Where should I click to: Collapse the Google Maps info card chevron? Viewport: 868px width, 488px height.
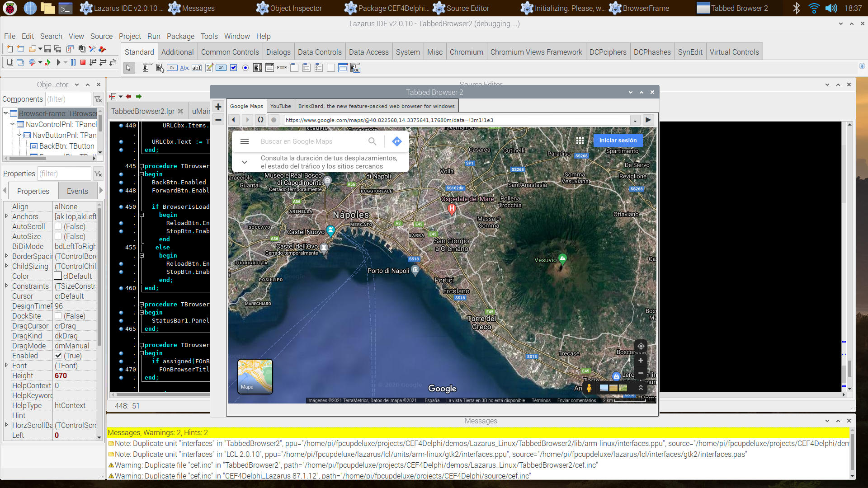(x=245, y=162)
